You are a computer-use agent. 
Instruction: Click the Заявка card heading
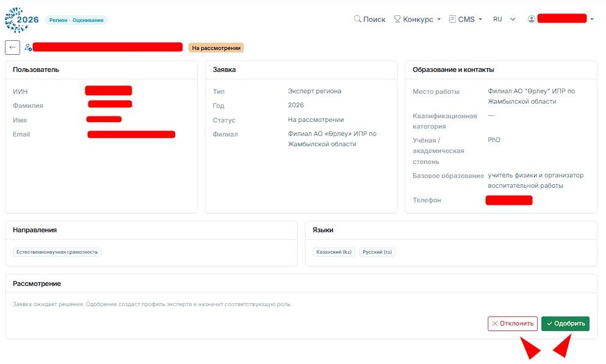224,70
